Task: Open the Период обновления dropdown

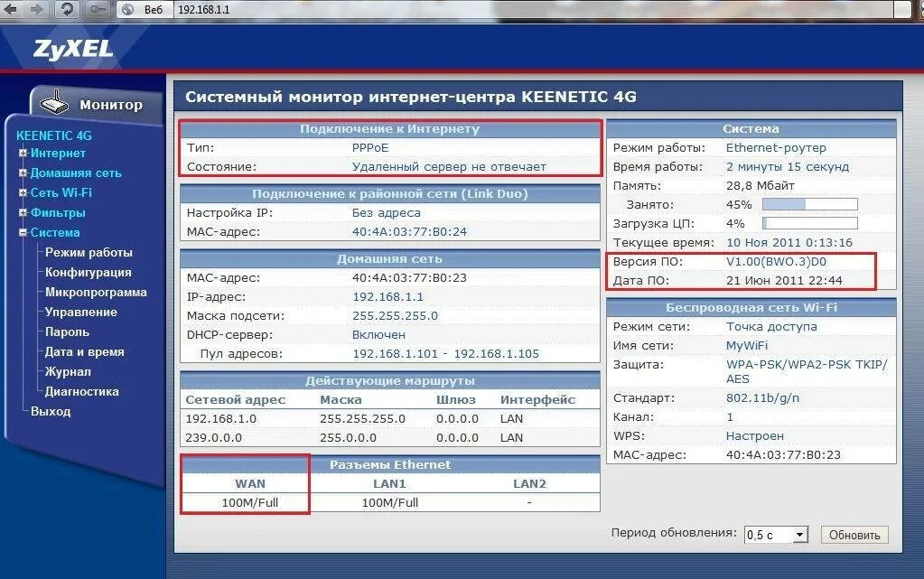Action: 776,535
